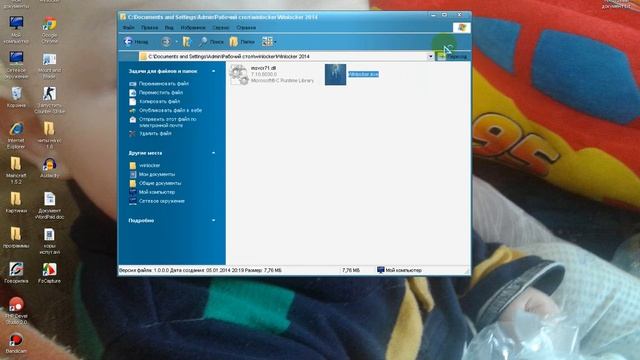
Task: Click Опубликовать файл в вебе link
Action: (x=170, y=110)
